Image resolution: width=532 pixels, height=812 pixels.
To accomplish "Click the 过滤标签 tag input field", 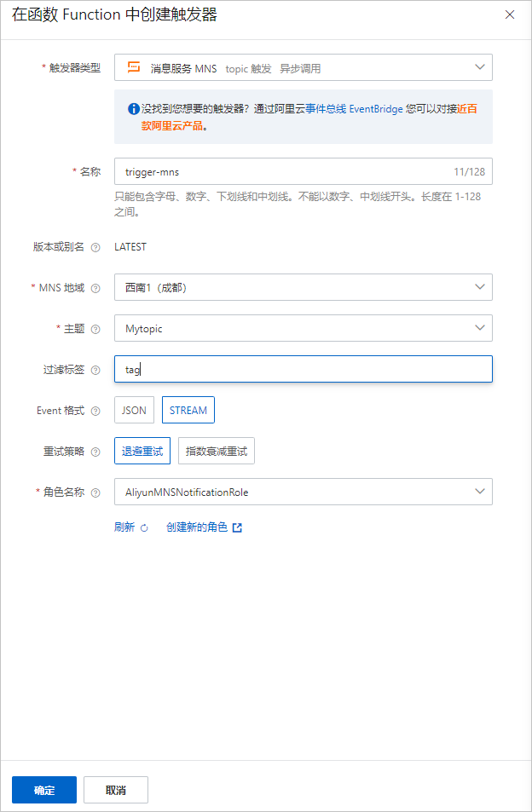I will [303, 369].
